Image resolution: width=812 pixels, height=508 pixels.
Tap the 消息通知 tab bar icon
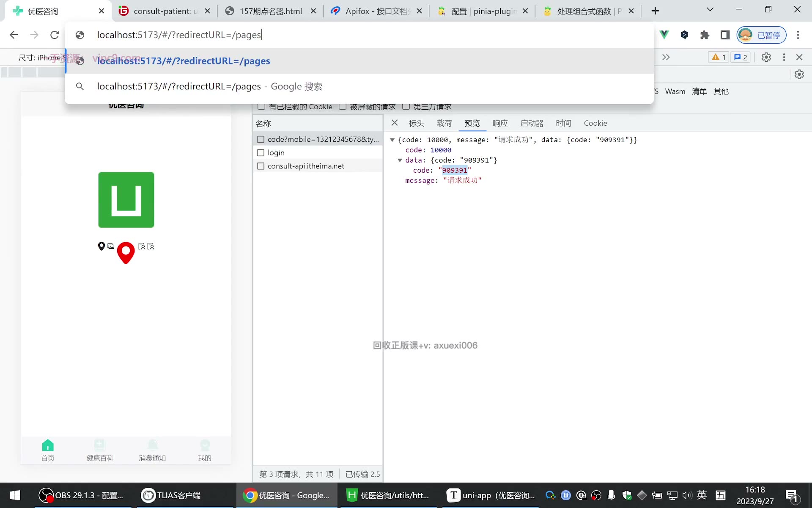coord(152,445)
